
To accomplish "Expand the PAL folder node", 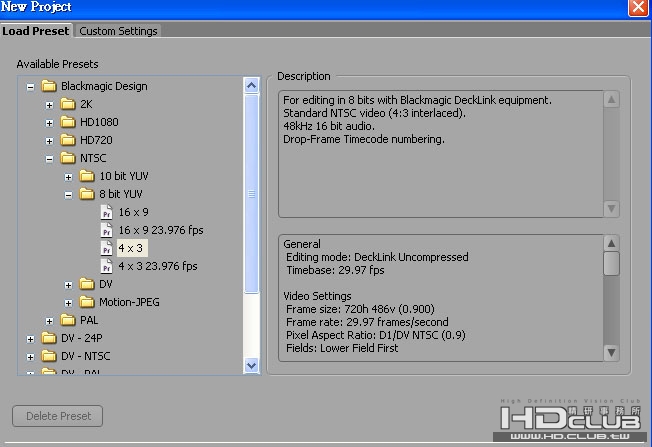I will click(49, 321).
